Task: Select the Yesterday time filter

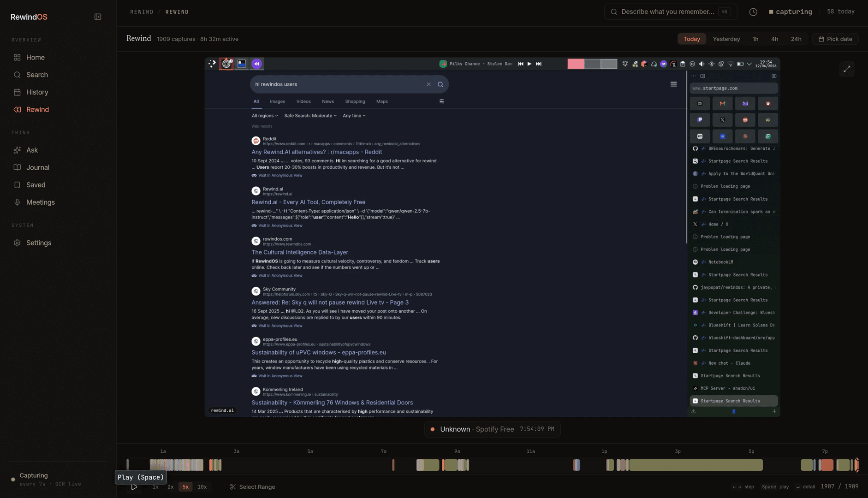Action: click(726, 39)
